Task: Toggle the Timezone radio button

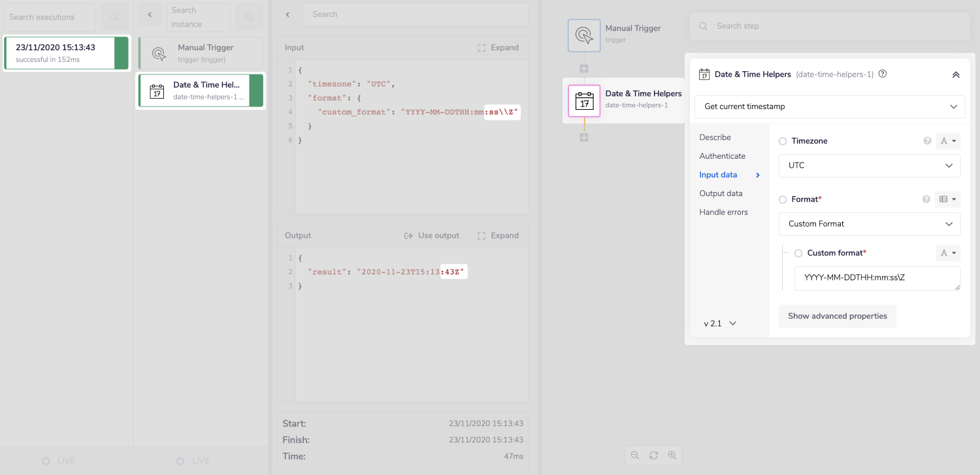Action: point(783,141)
